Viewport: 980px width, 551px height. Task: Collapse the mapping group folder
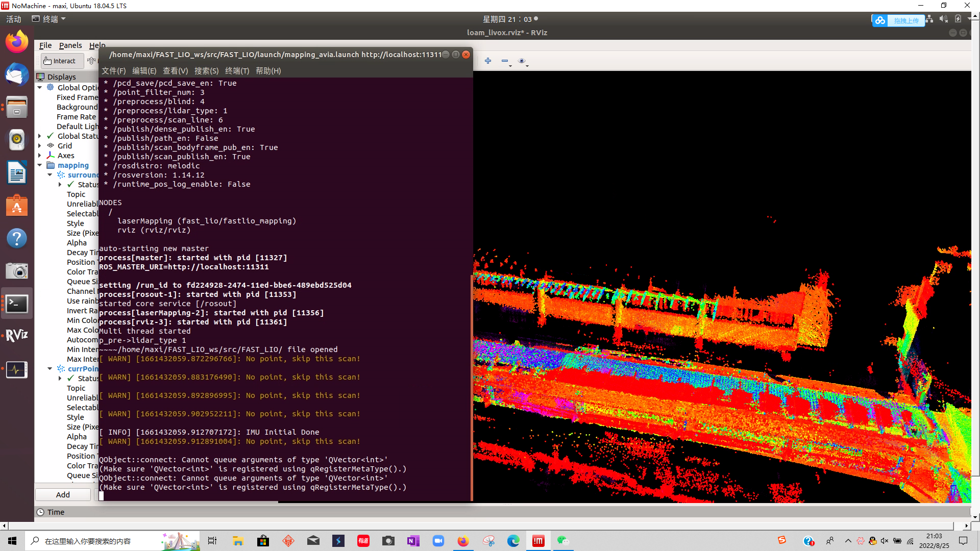click(x=40, y=165)
